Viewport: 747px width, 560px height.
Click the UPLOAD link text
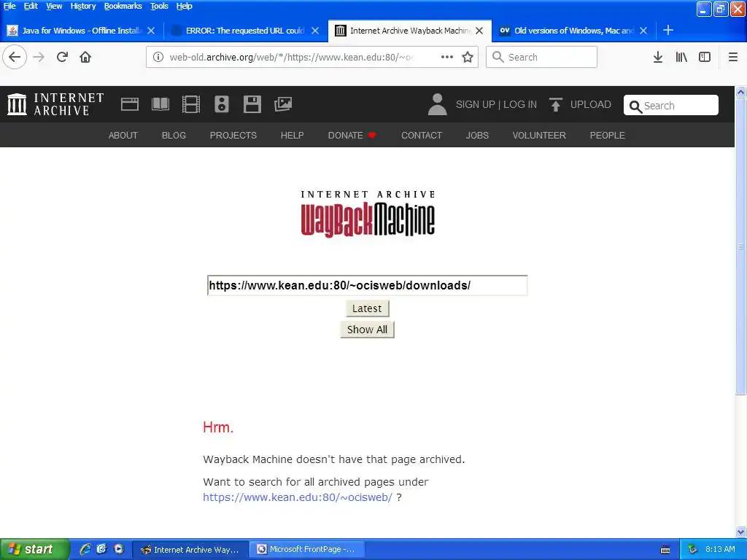(x=590, y=104)
